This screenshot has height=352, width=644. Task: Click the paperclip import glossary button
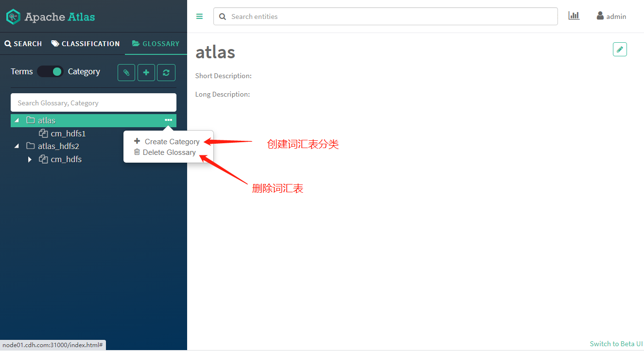point(126,72)
